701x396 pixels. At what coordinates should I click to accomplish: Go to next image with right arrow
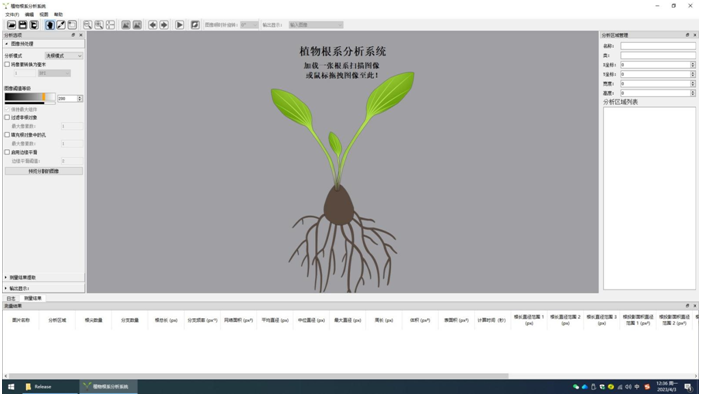164,25
